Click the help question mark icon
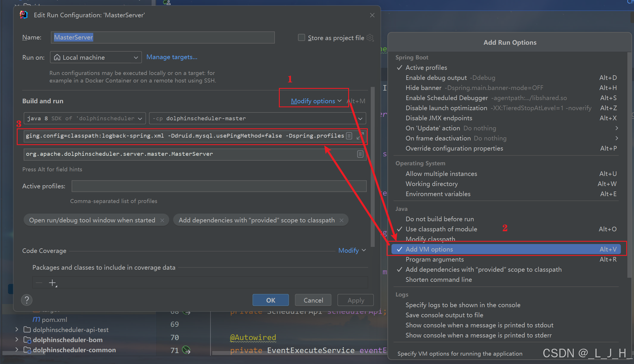 (x=27, y=300)
